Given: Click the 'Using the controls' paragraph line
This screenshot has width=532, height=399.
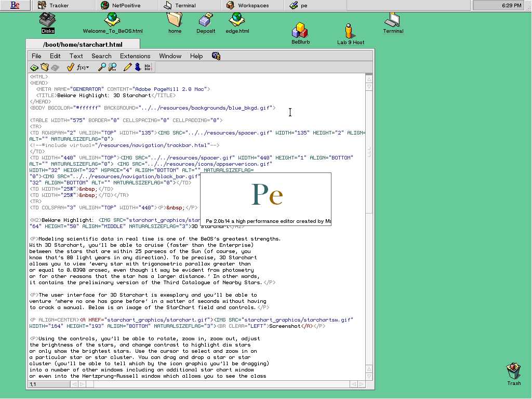Looking at the screenshot, I should 145,339.
